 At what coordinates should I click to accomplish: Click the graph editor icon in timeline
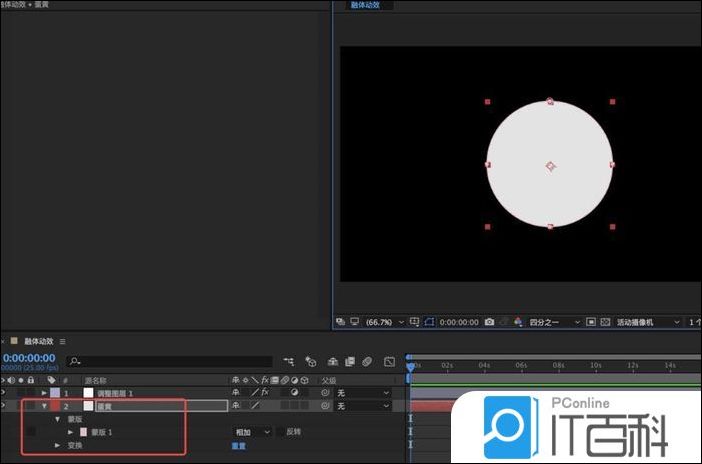(x=389, y=361)
